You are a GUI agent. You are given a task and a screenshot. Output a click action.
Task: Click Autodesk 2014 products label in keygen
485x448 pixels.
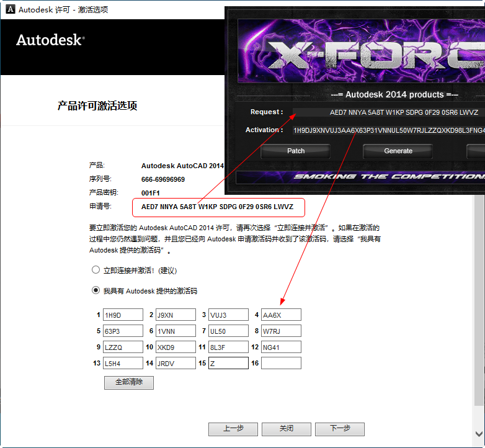click(x=394, y=95)
